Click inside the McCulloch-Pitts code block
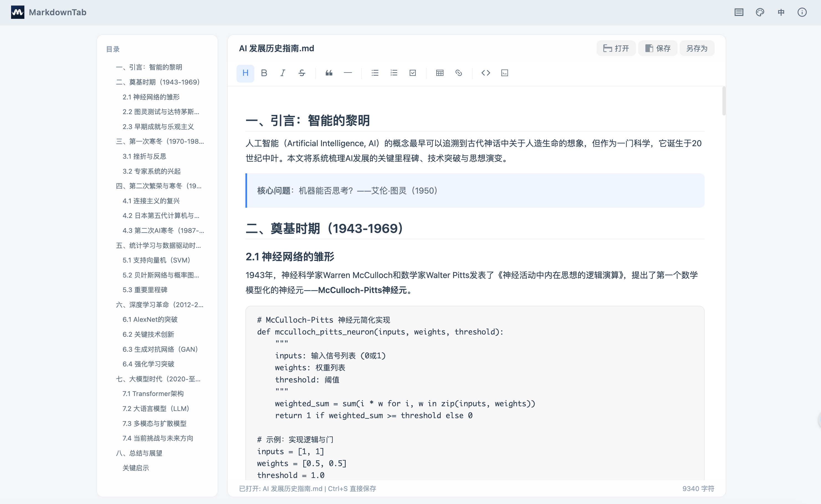Image resolution: width=821 pixels, height=504 pixels. click(x=475, y=393)
